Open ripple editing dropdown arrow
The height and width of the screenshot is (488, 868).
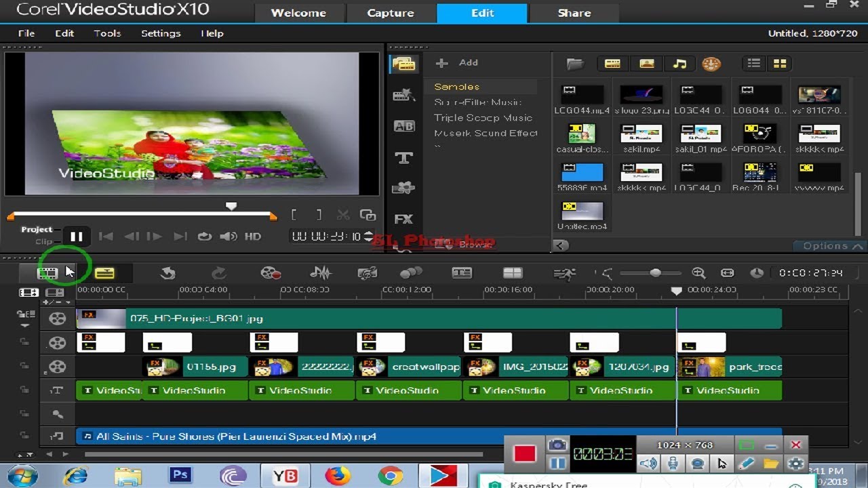pyautogui.click(x=26, y=325)
